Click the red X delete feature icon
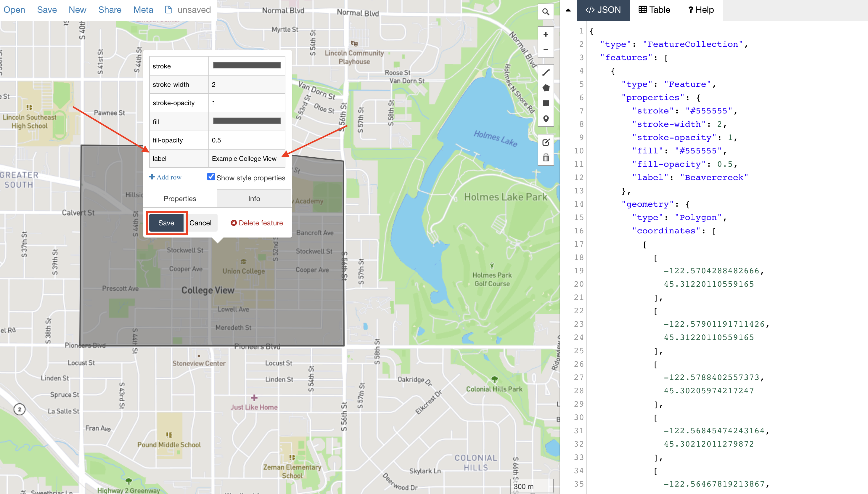The width and height of the screenshot is (868, 494). click(234, 223)
